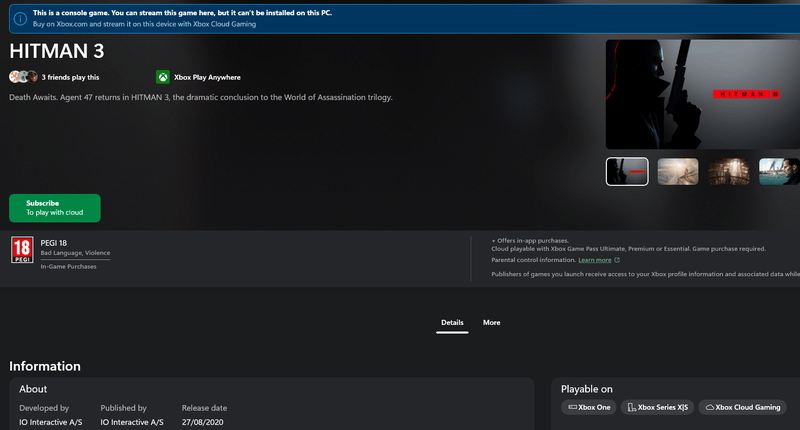Select the Xbox One platform chip
800x430 pixels.
point(589,407)
